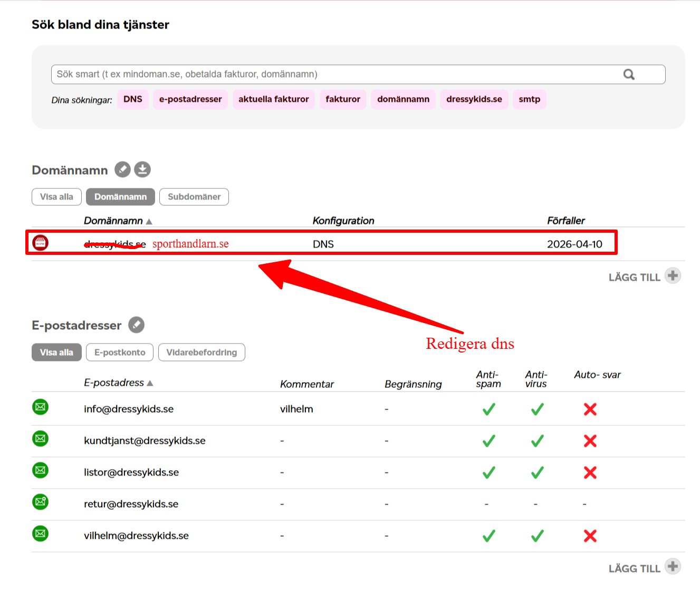Screen dimensions: 700x600
Task: Sort by E-postadress column arrow
Action: tap(150, 383)
